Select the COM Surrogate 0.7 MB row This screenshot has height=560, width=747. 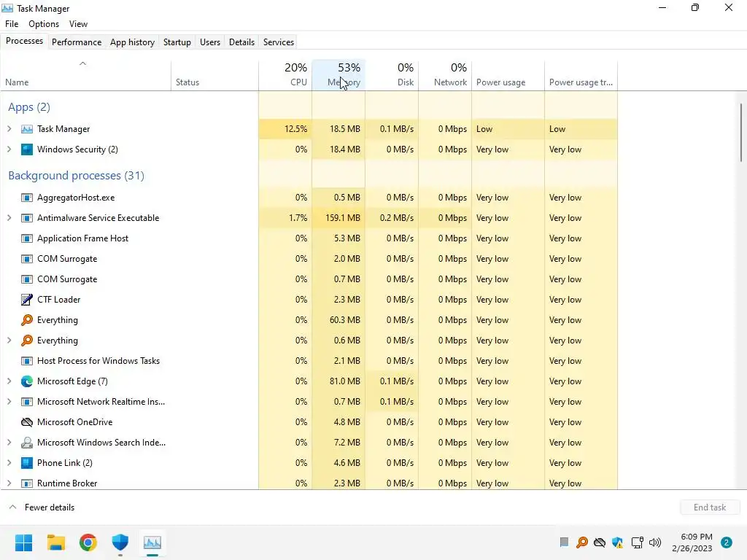309,279
